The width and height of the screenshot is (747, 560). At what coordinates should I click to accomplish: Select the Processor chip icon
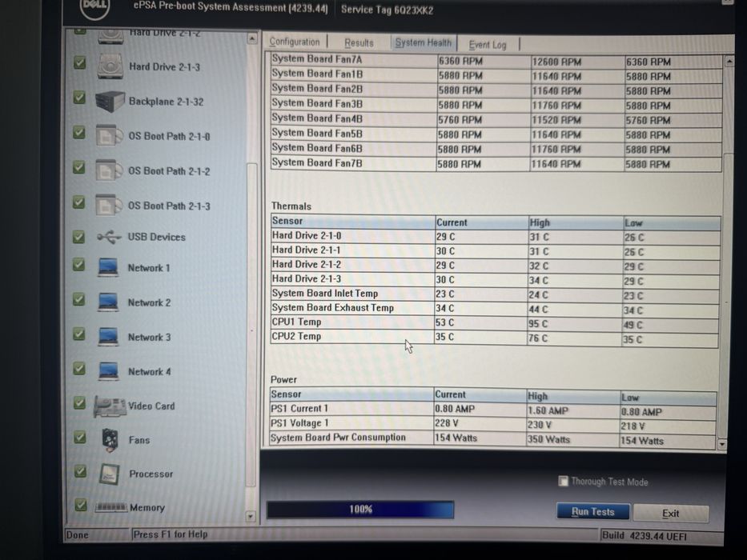pyautogui.click(x=109, y=474)
